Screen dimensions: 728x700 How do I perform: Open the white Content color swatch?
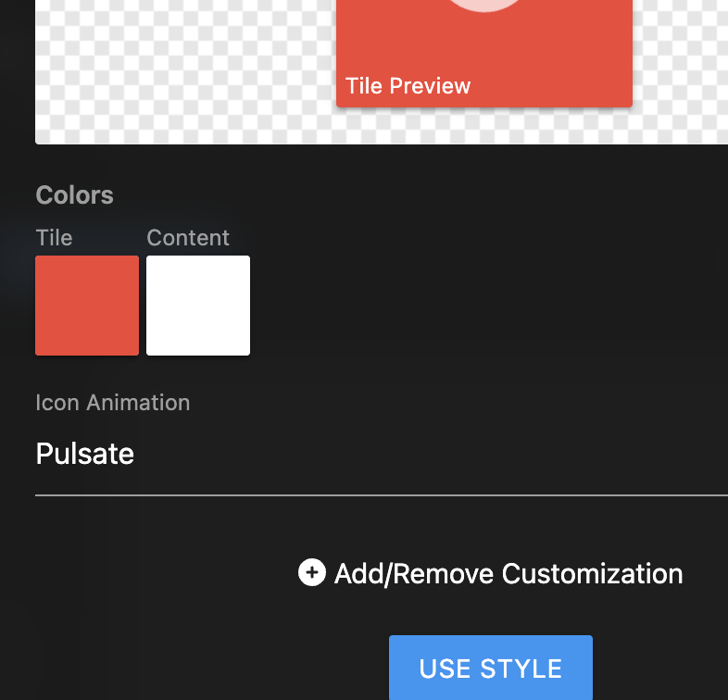click(x=198, y=306)
